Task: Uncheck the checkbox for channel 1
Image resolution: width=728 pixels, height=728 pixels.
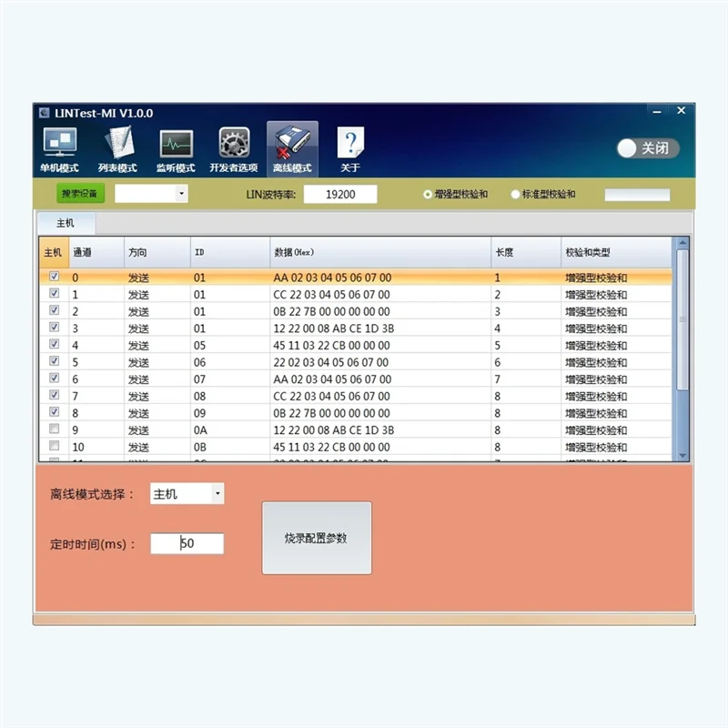Action: [x=55, y=293]
